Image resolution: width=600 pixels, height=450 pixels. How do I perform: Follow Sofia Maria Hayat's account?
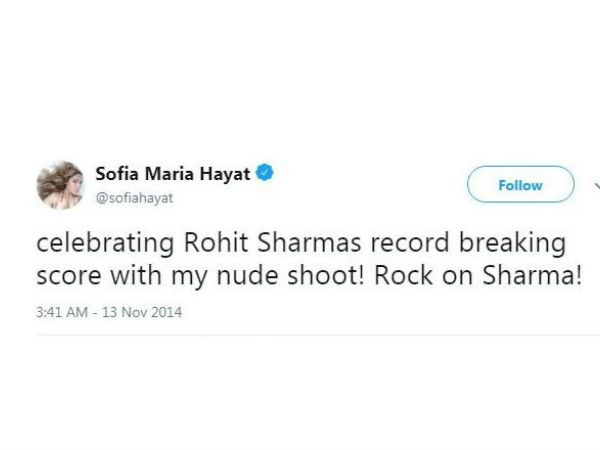tap(520, 185)
